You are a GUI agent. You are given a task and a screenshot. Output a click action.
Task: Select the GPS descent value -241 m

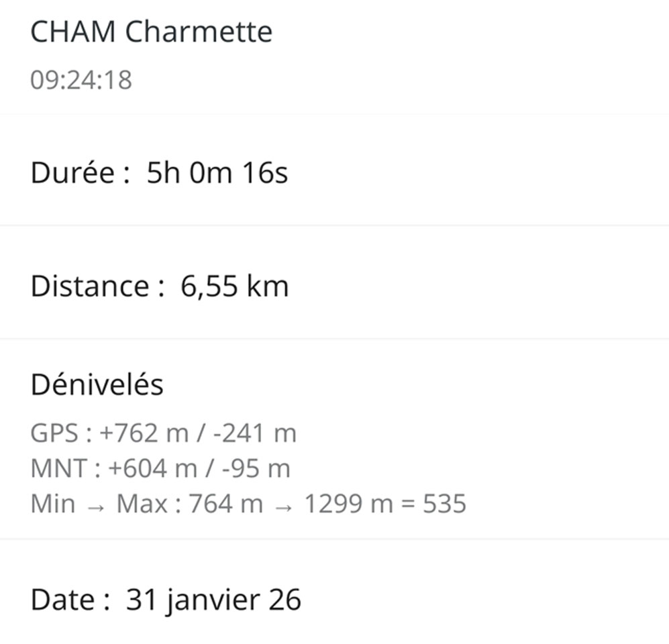(254, 433)
